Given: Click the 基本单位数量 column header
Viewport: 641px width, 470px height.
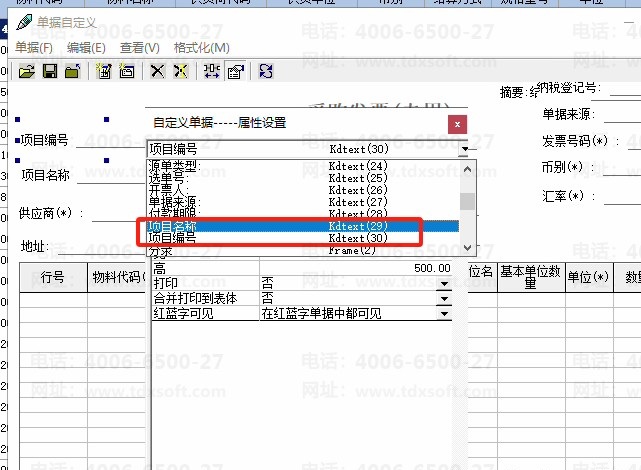Looking at the screenshot, I should pyautogui.click(x=531, y=277).
